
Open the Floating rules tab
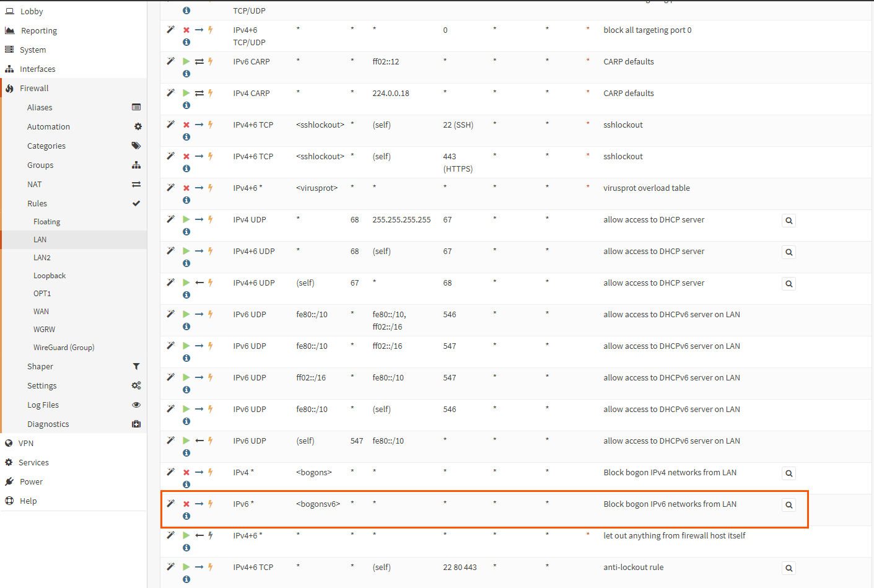point(46,221)
